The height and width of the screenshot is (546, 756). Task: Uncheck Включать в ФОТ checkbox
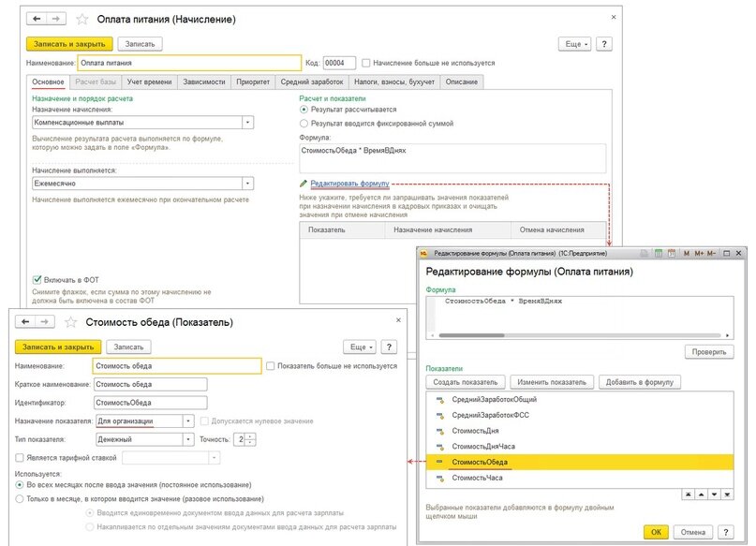pyautogui.click(x=37, y=279)
